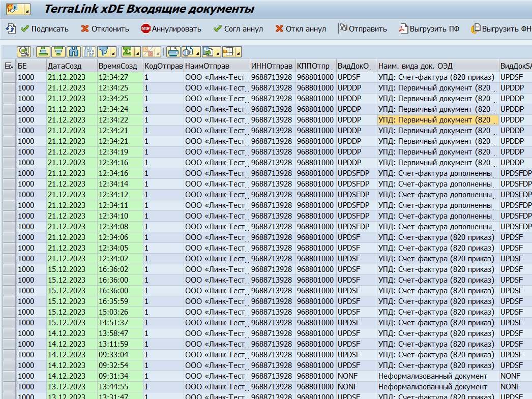This screenshot has width=532, height=399.
Task: Click the sort descending icon
Action: click(58, 51)
